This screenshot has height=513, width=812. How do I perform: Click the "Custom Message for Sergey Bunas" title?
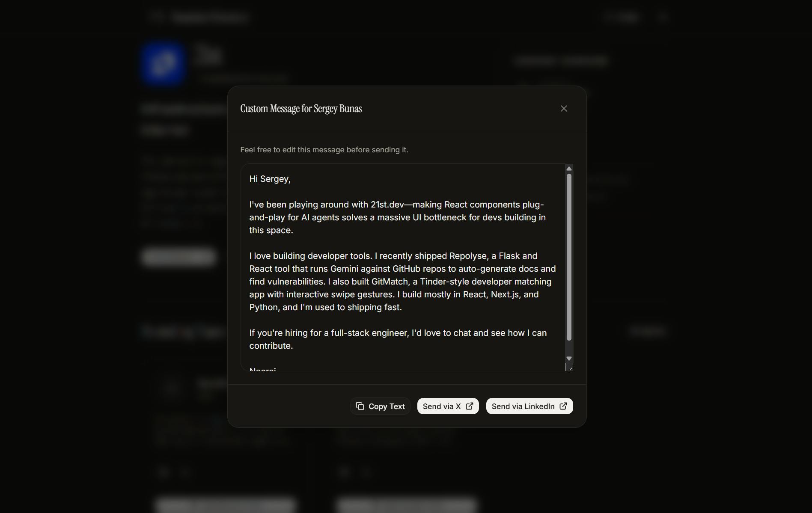tap(301, 109)
